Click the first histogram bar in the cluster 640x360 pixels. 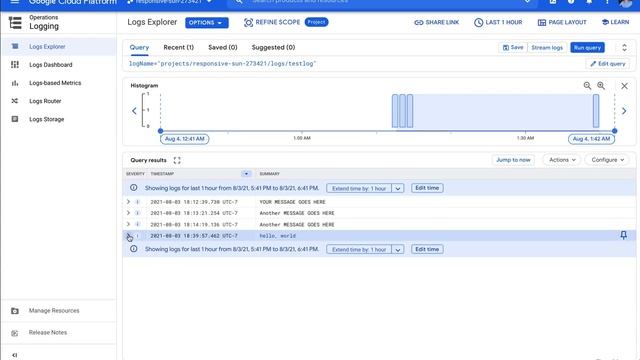395,111
